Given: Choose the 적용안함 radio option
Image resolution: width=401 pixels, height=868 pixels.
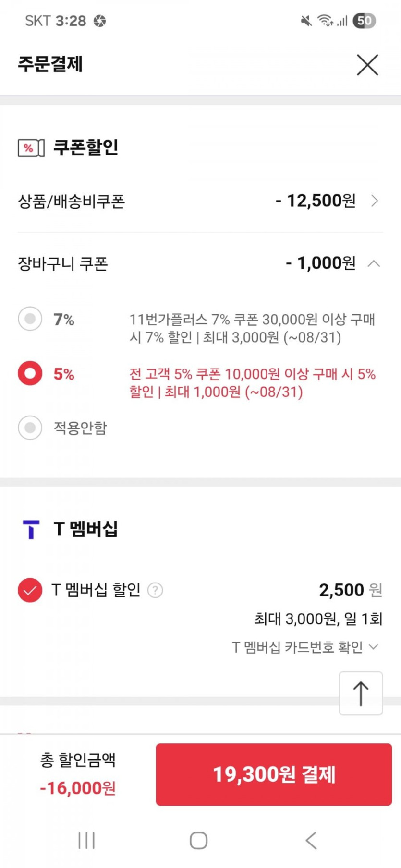Looking at the screenshot, I should 30,428.
